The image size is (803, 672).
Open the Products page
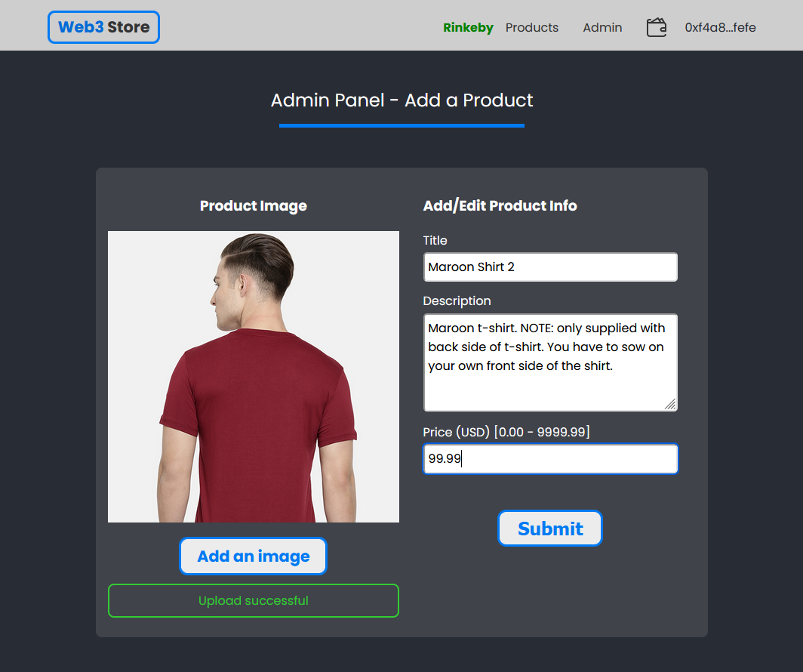(x=532, y=28)
